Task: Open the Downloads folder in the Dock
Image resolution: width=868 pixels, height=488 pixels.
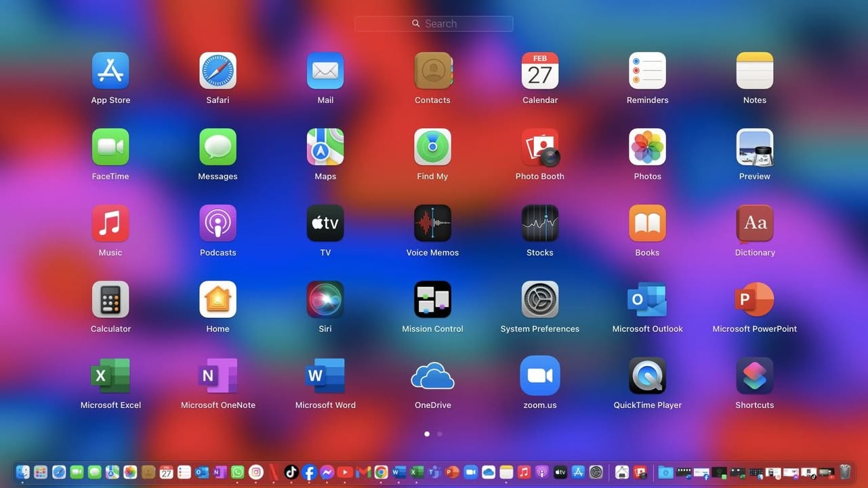Action: tap(666, 472)
